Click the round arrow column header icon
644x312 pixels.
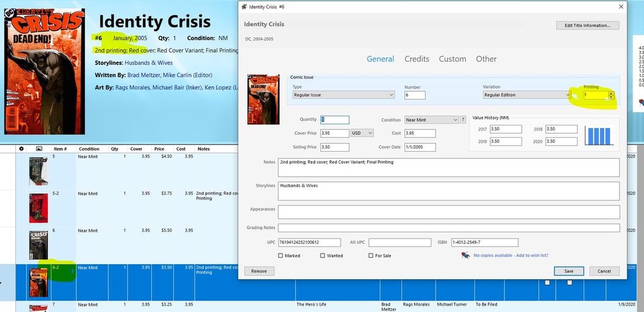coord(21,149)
